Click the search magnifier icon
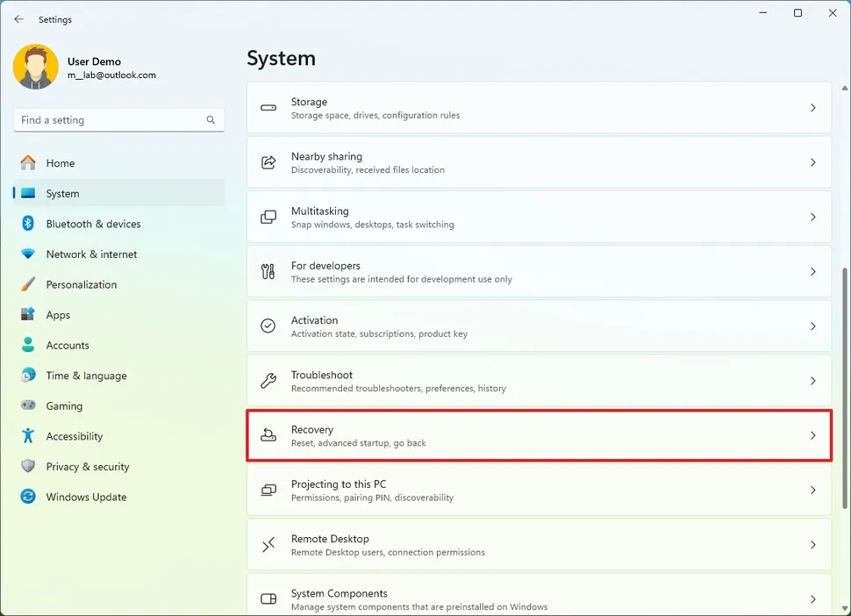 click(x=211, y=120)
